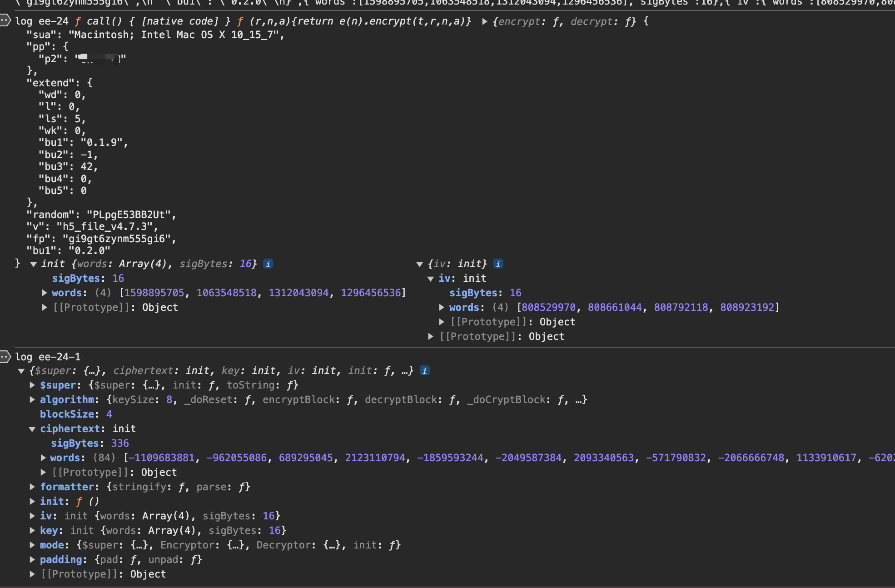Expand the formatter stringify/parse property
This screenshot has height=588, width=895.
pyautogui.click(x=32, y=487)
